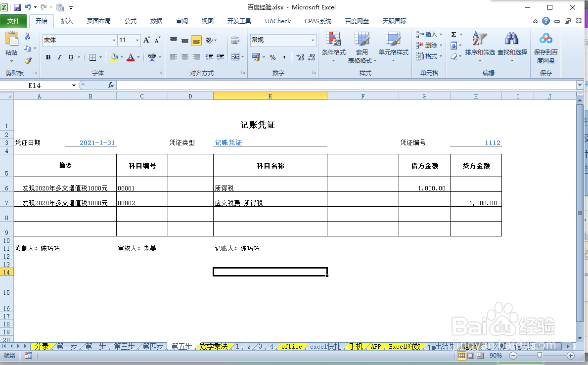Click zoom out minus button
588x365 pixels.
513,355
